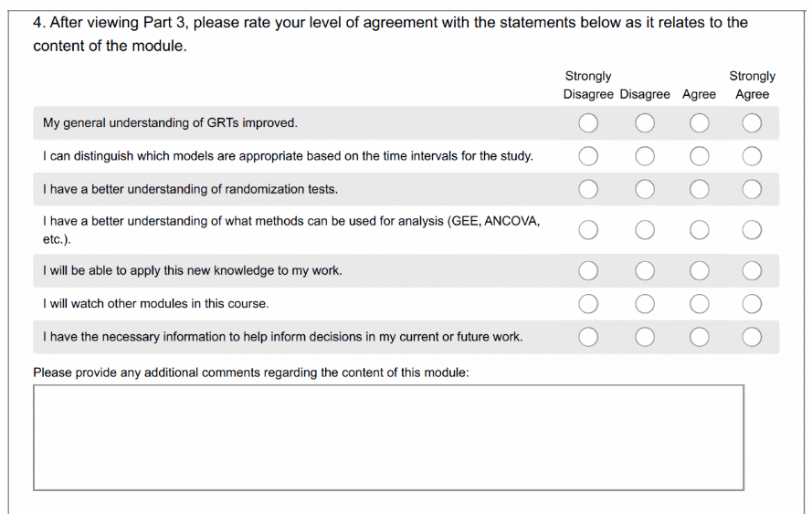Viewport: 812px width, 514px height.
Task: Mark Strongly Disagree for watching other modules
Action: (588, 304)
